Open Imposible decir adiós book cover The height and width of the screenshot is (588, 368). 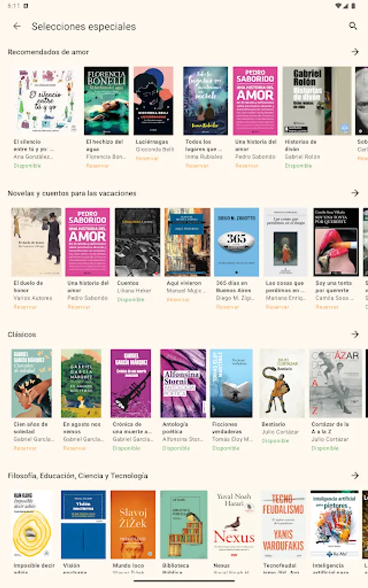tap(32, 525)
